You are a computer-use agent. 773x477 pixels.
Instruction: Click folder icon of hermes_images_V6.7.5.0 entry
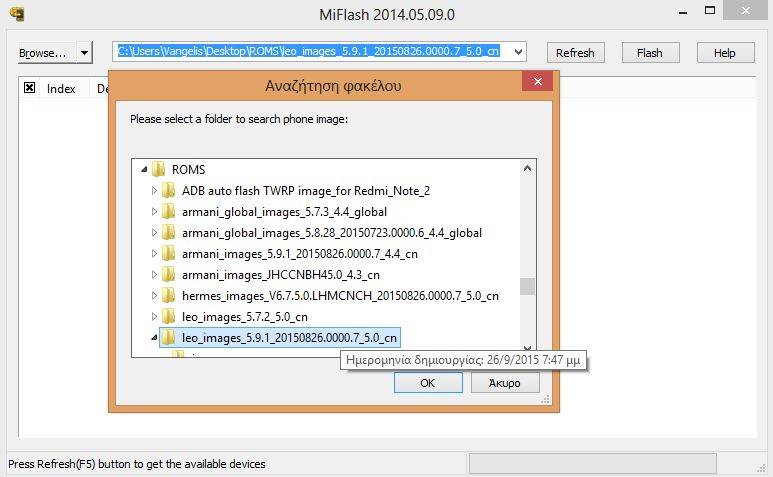169,296
